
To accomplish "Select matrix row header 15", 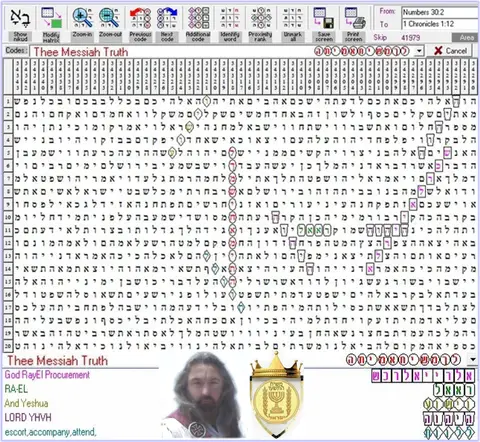I will point(8,282).
